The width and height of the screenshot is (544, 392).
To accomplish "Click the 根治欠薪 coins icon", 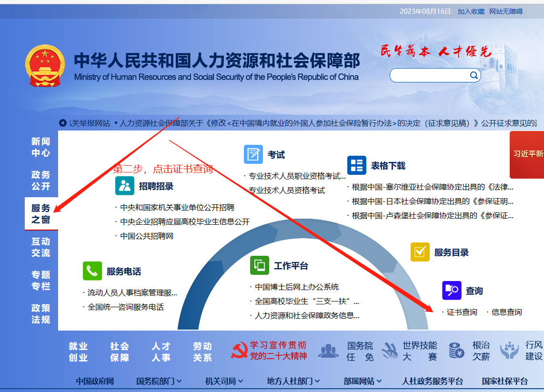I will click(456, 351).
